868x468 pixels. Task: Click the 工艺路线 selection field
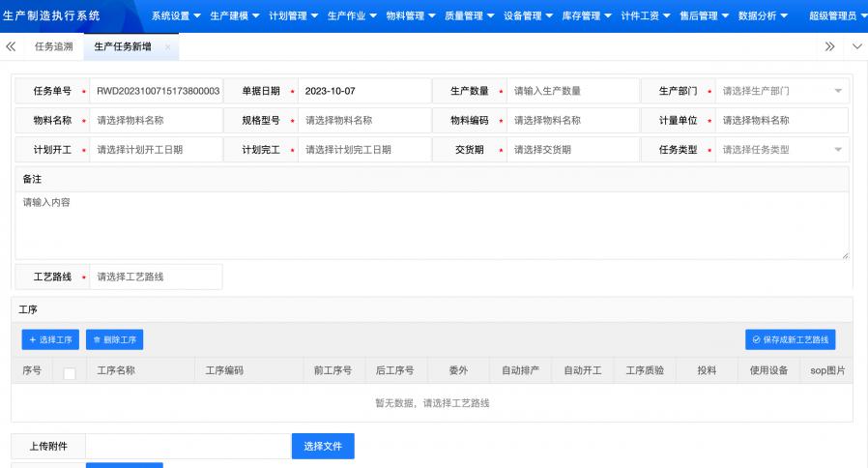156,277
